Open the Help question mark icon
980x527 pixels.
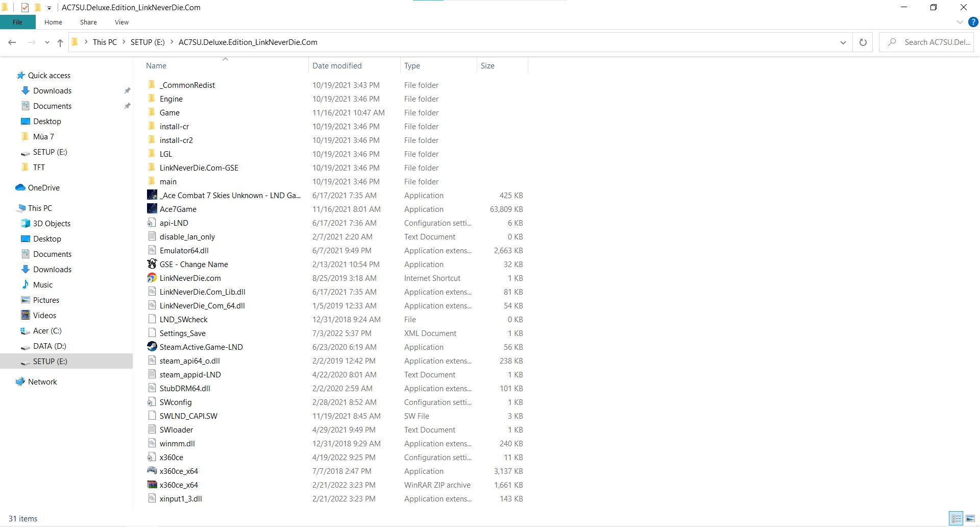973,22
